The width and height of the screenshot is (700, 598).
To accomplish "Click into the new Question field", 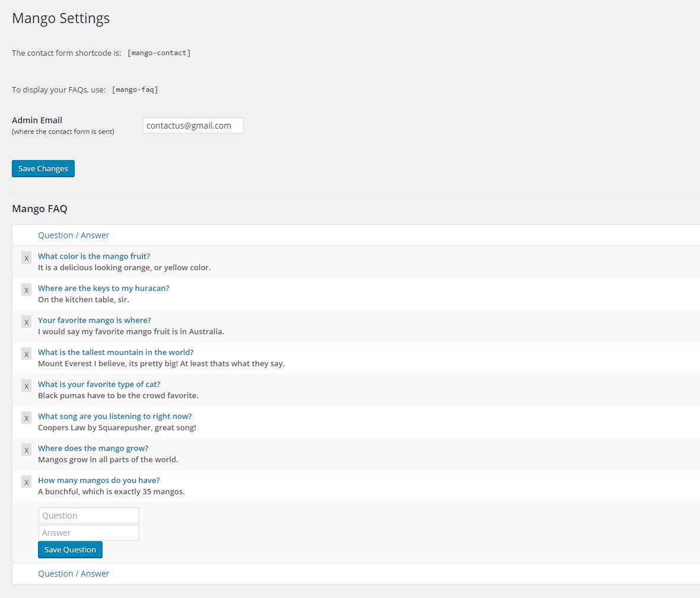I will pyautogui.click(x=89, y=516).
